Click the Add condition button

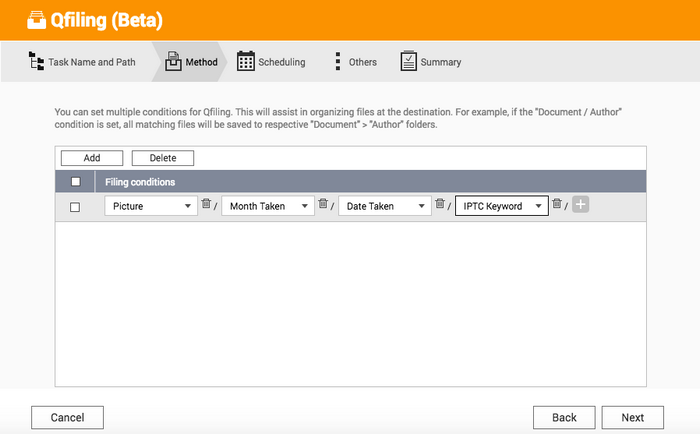point(92,158)
